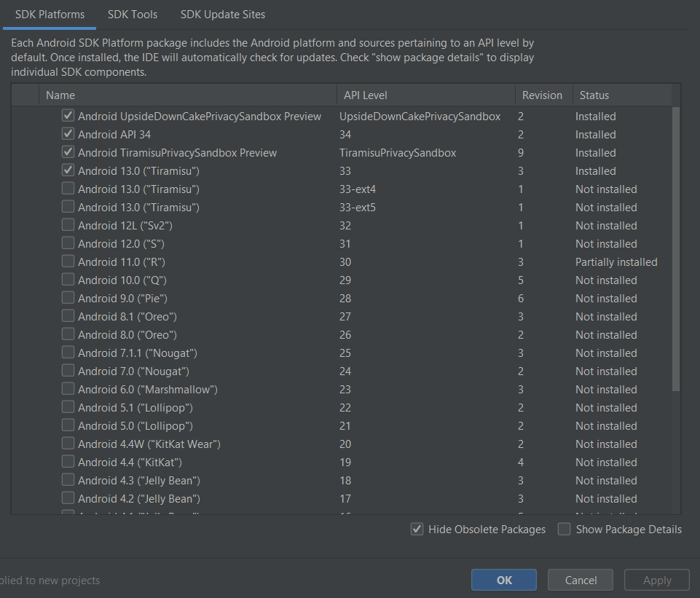Click the Revision column header

coord(544,95)
